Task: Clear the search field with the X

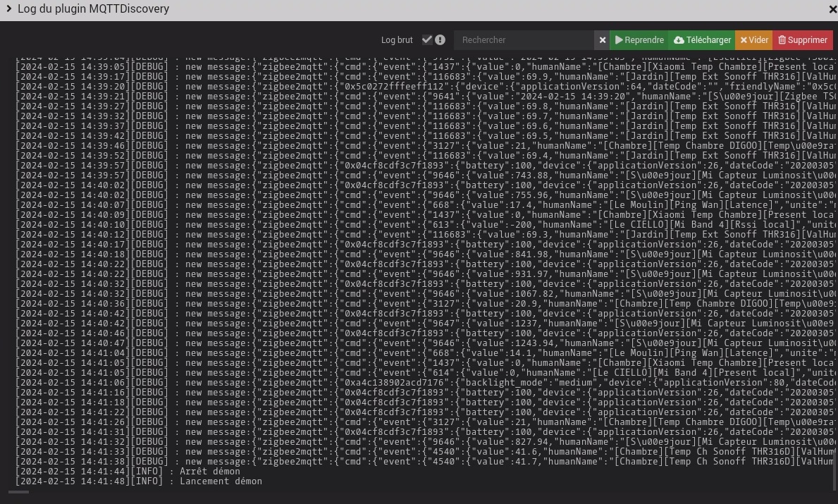Action: pos(603,40)
